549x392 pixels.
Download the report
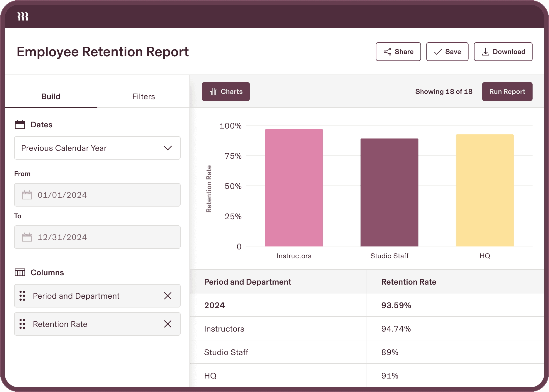point(503,52)
